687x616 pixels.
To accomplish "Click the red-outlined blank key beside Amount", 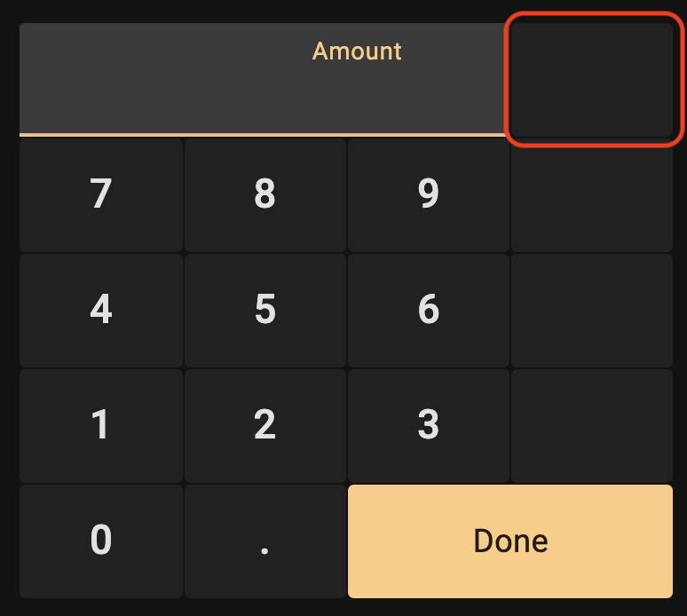I will (593, 79).
